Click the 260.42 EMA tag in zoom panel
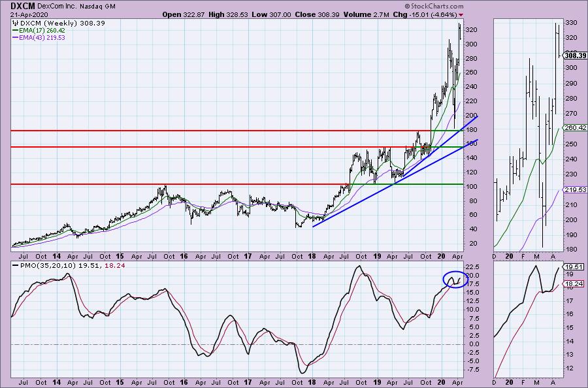This screenshot has height=388, width=588. (x=576, y=128)
